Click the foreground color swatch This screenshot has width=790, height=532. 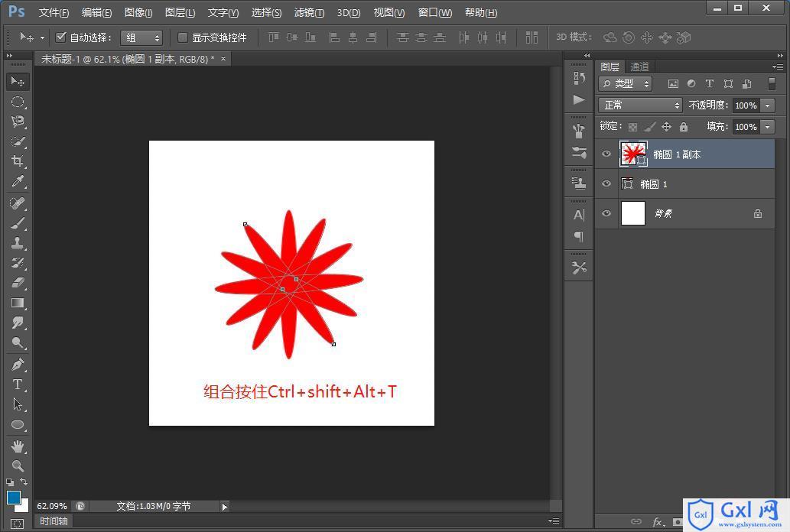click(x=12, y=497)
